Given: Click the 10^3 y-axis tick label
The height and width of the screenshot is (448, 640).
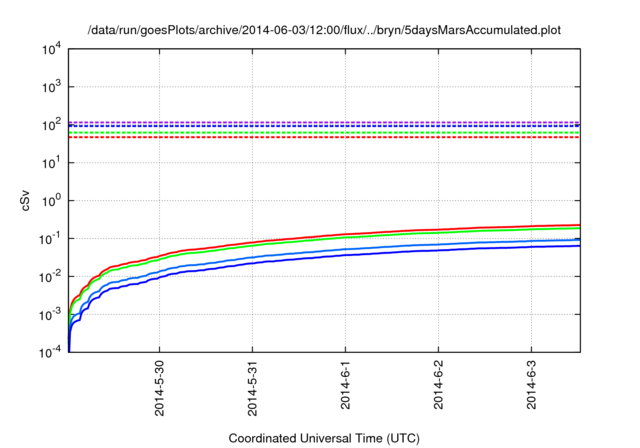Looking at the screenshot, I should point(49,87).
